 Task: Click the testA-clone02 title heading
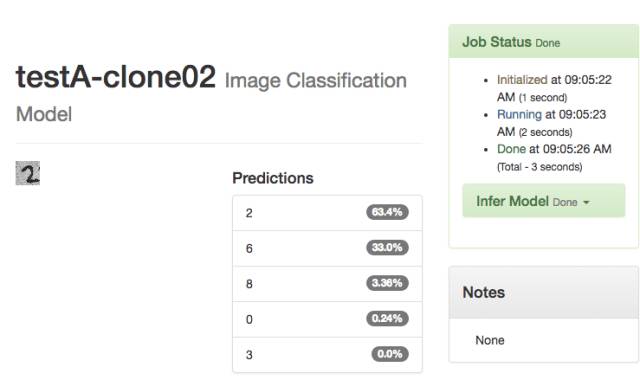116,77
